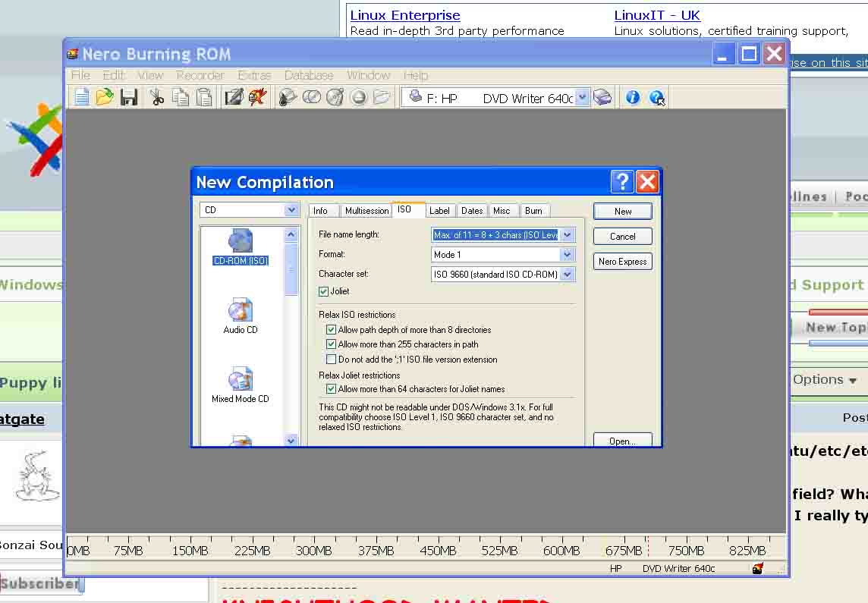Click the disc info icon left of copy-disc
The image size is (868, 603).
(x=288, y=97)
